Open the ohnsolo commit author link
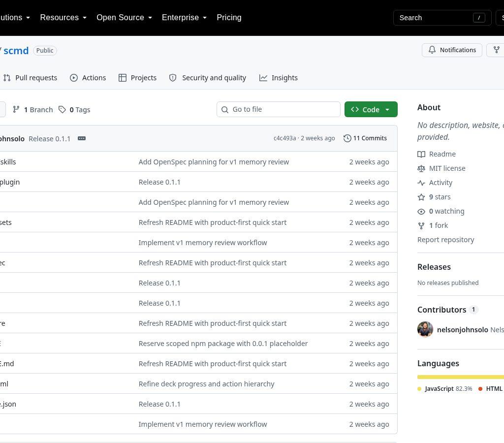Viewport: 504px width, 443px height. pyautogui.click(x=12, y=138)
